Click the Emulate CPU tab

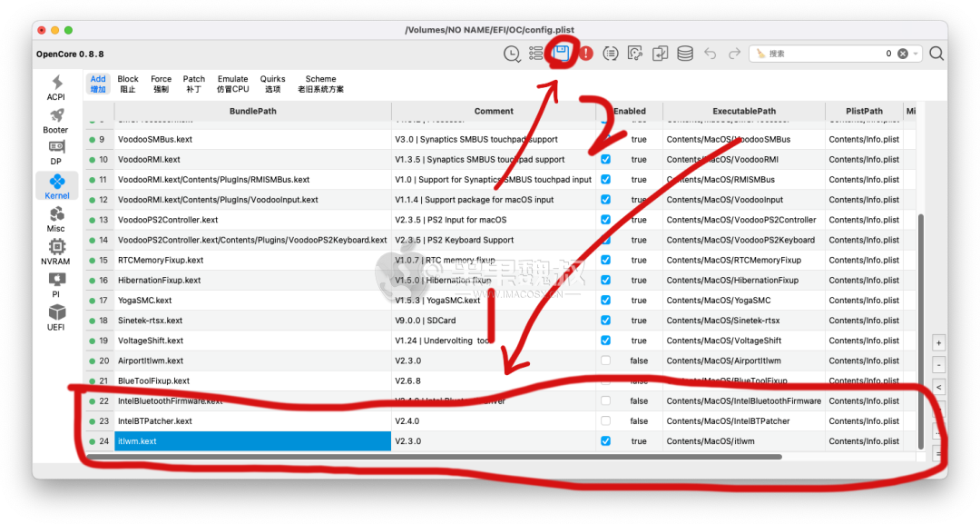click(232, 82)
